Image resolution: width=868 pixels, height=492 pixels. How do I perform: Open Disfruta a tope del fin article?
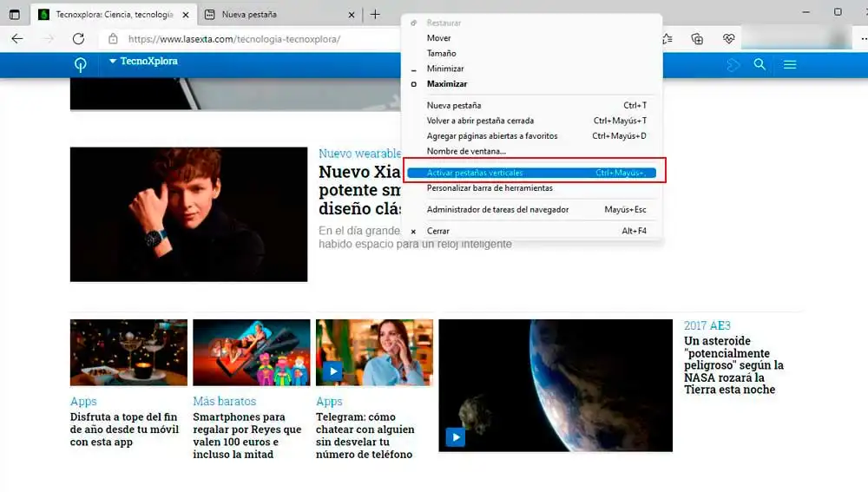pos(124,430)
